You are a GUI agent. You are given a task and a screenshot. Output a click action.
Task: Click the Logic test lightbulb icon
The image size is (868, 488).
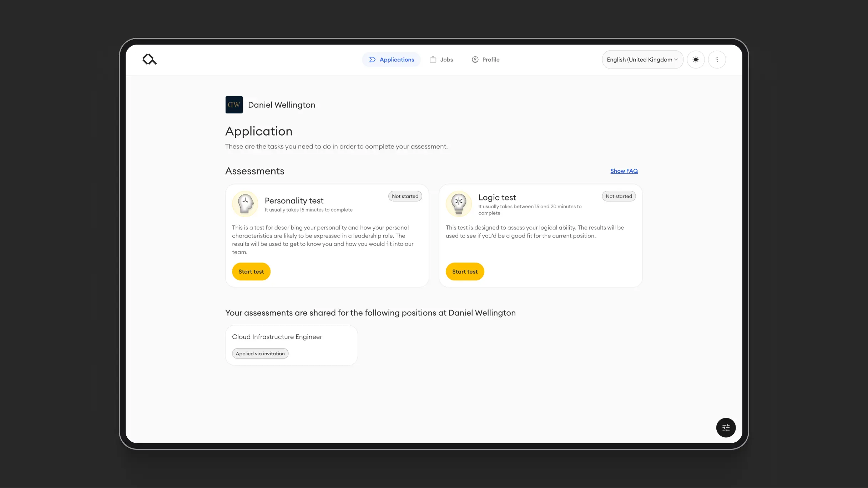click(459, 204)
